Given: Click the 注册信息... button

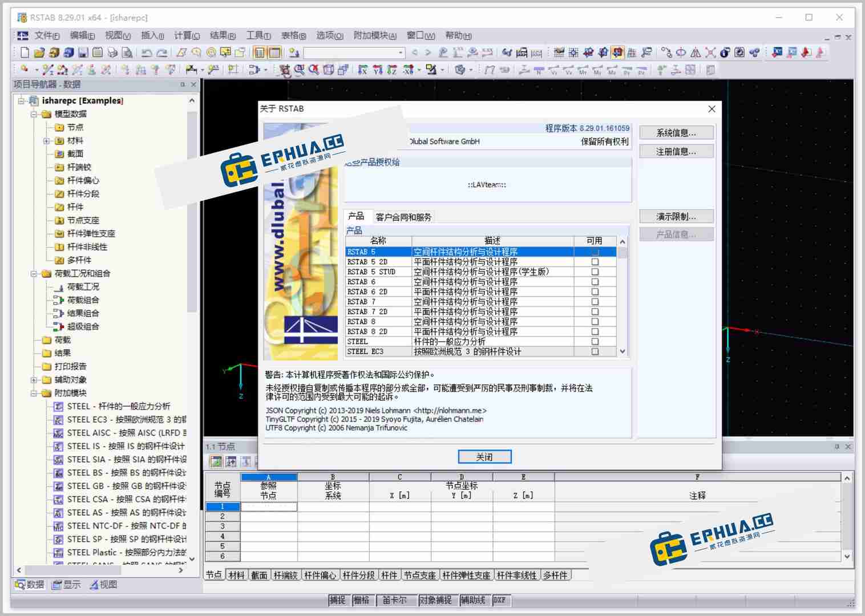Looking at the screenshot, I should 676,152.
